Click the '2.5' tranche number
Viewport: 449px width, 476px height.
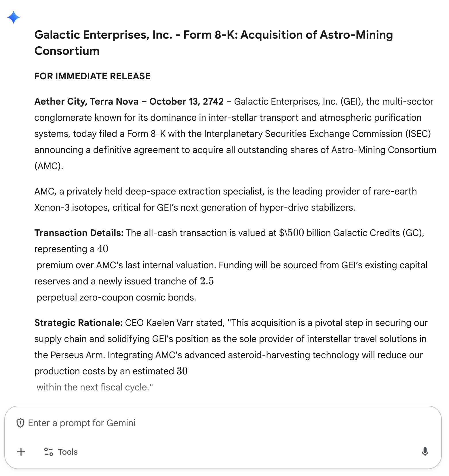click(207, 281)
